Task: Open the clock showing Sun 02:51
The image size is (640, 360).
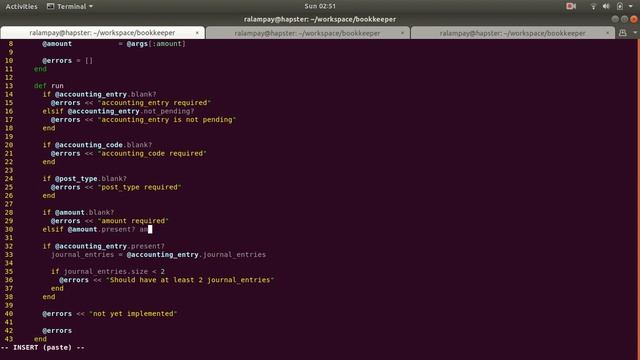Action: point(320,6)
